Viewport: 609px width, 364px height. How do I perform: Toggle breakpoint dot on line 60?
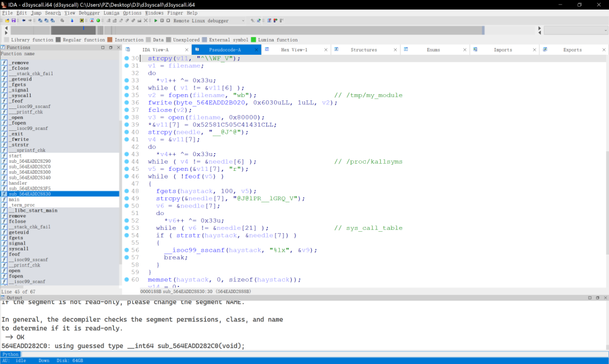tap(126, 279)
